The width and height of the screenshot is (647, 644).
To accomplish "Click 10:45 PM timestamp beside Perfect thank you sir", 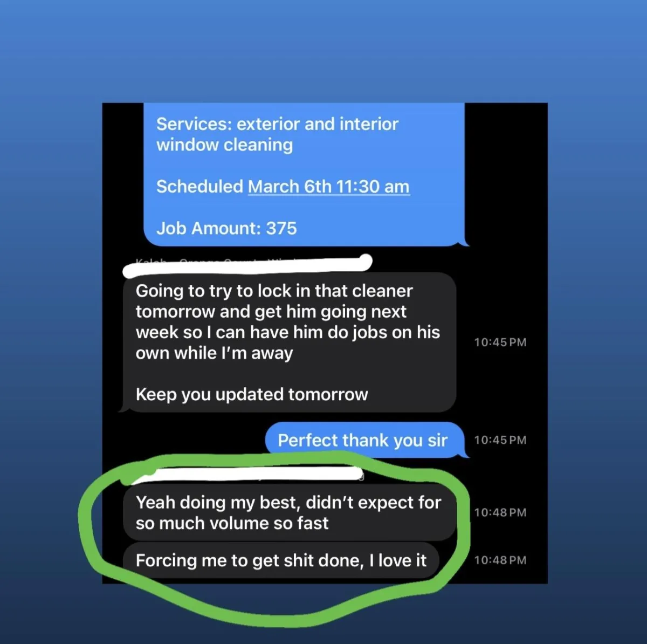I will [x=500, y=440].
